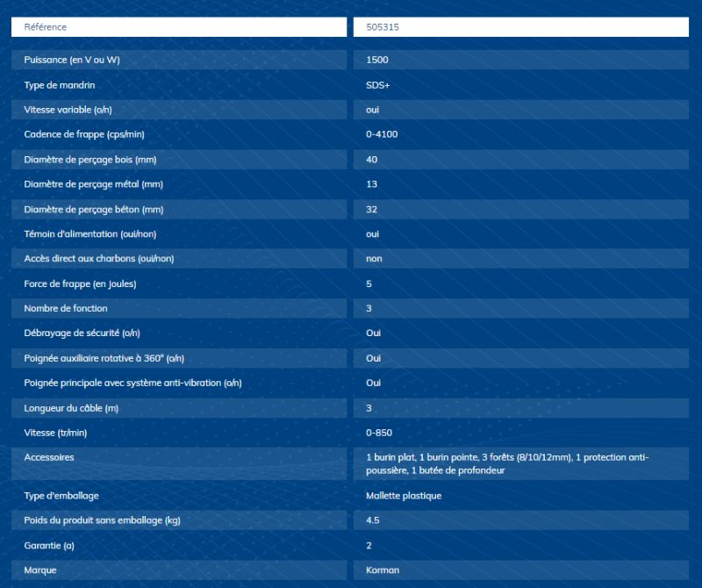Click the 'Référence' label cell
702x588 pixels.
(46, 27)
